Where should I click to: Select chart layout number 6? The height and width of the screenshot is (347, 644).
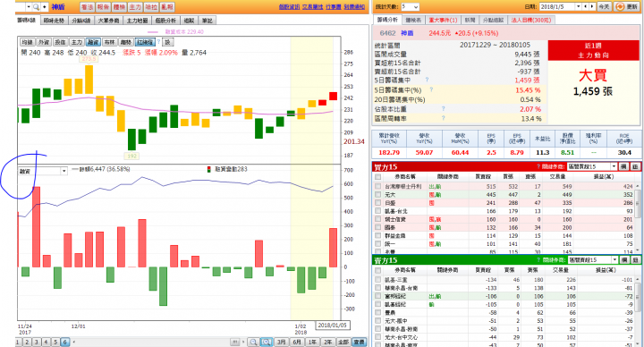click(65, 342)
